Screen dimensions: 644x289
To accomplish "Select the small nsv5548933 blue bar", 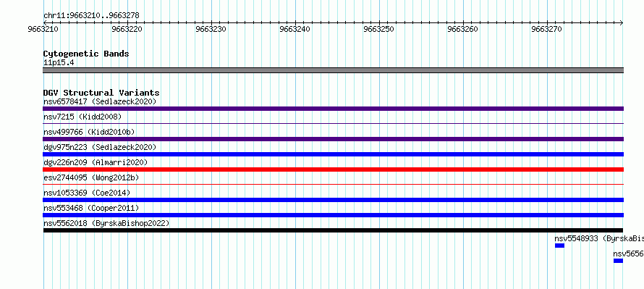I will pos(560,246).
